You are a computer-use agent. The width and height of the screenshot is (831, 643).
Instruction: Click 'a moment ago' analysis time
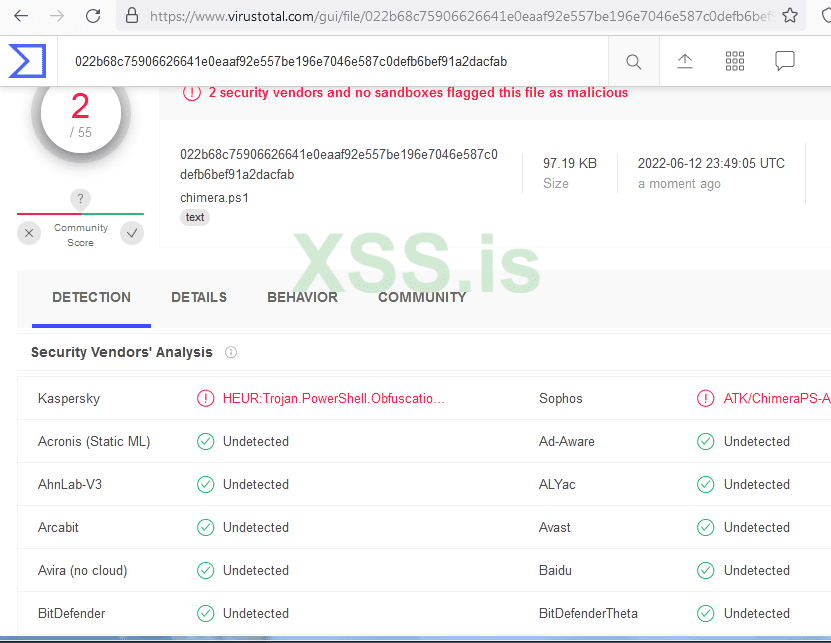click(679, 184)
